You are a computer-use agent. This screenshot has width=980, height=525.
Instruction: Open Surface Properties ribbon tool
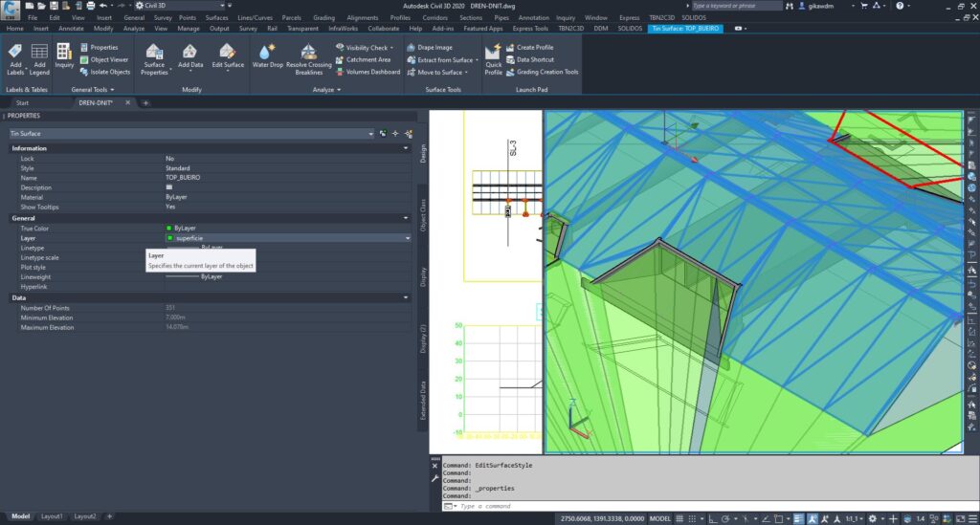[154, 59]
